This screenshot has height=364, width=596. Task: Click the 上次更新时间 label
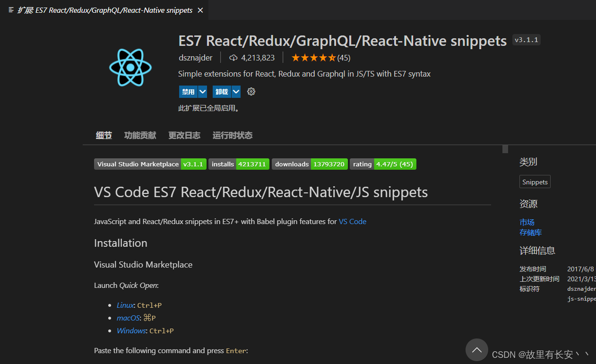(539, 279)
